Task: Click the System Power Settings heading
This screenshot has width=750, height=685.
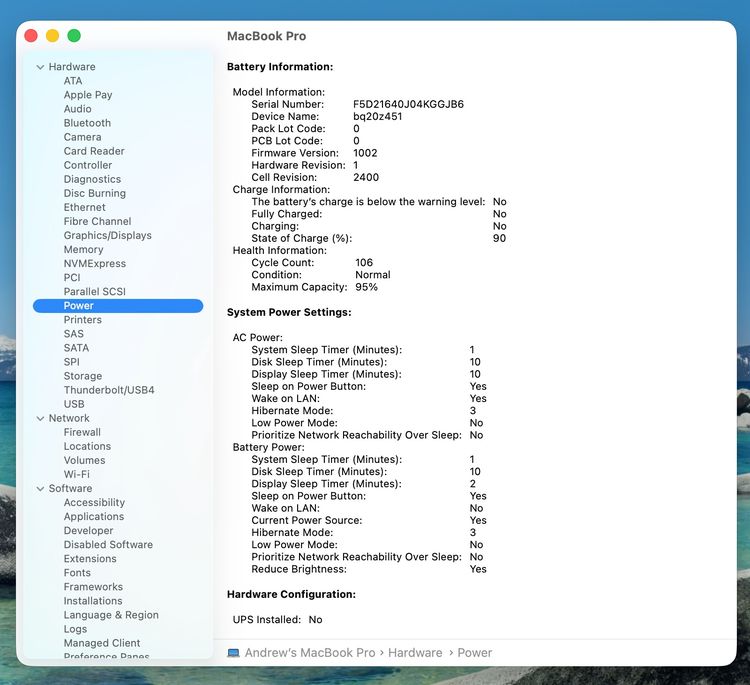Action: (x=289, y=312)
